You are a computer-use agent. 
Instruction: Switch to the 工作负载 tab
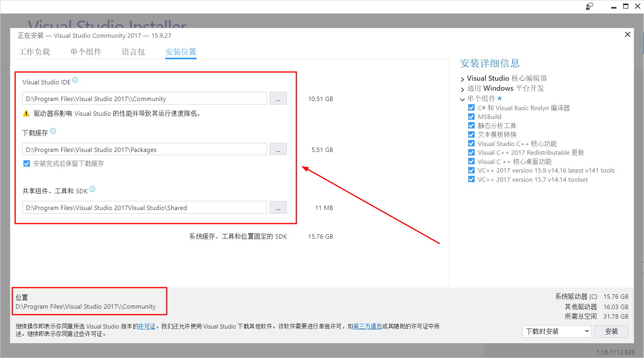(35, 52)
